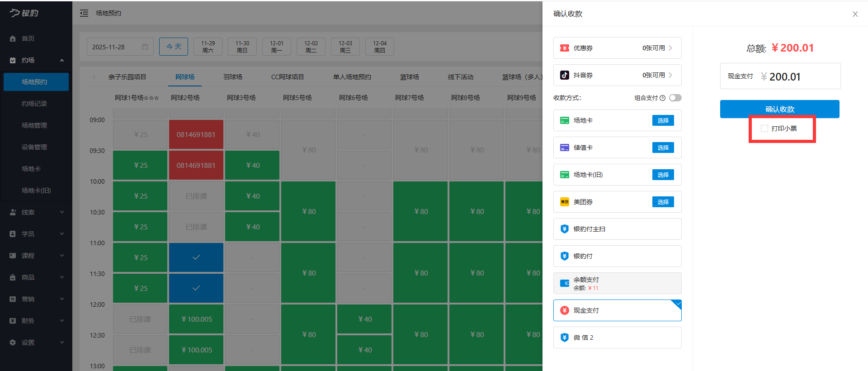Viewport: 868px width, 371px height.
Task: Click 选择 next to 场地卡
Action: coord(663,120)
